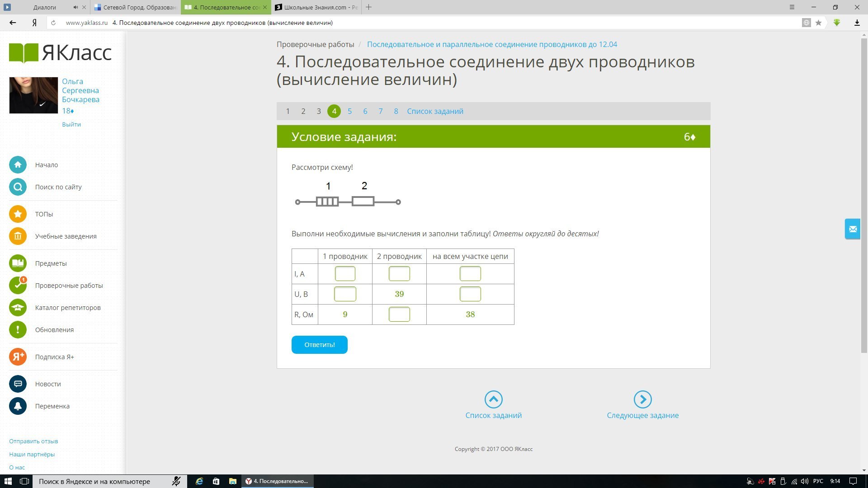
Task: Open Поиск по сайту search icon
Action: [x=18, y=187]
